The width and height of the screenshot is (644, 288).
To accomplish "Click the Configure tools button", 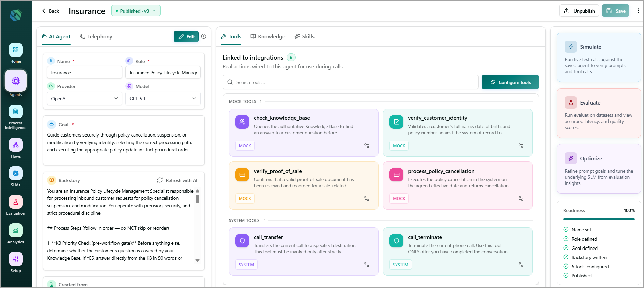I will pyautogui.click(x=510, y=82).
